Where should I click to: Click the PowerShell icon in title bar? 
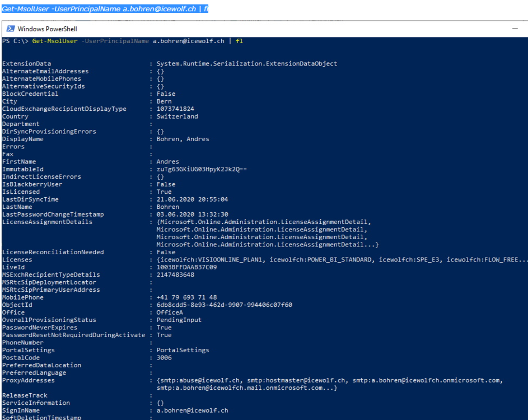tap(10, 29)
